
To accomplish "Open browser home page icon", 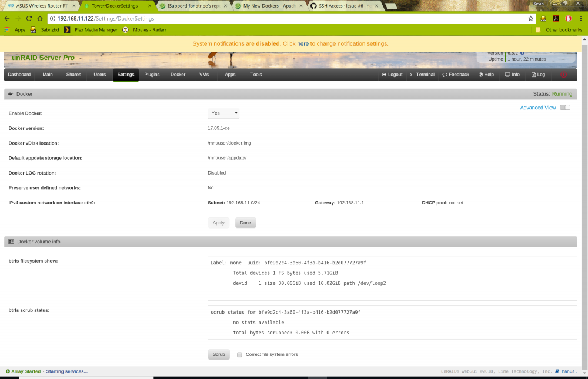I will 40,18.
